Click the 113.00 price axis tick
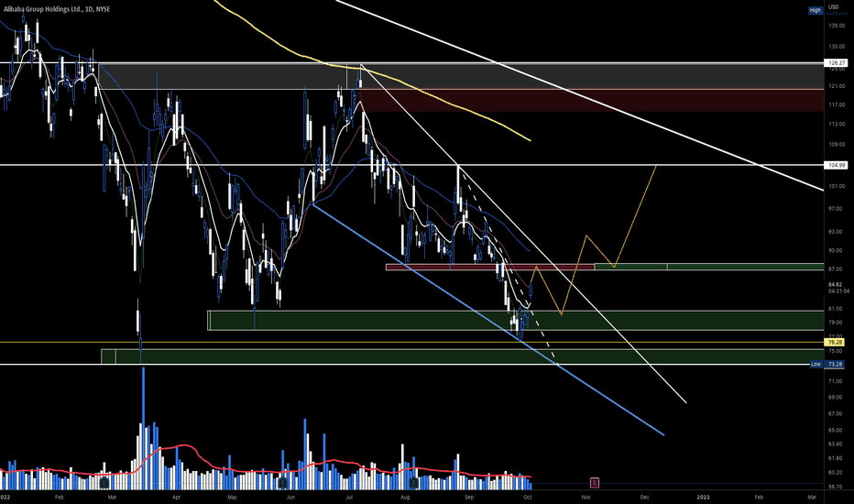This screenshot has width=854, height=504. [836, 125]
